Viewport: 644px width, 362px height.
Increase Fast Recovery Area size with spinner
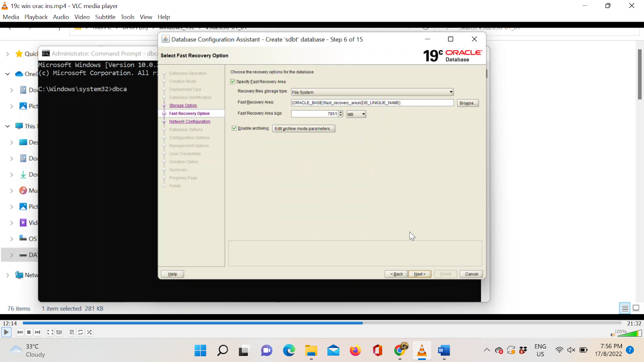[341, 112]
